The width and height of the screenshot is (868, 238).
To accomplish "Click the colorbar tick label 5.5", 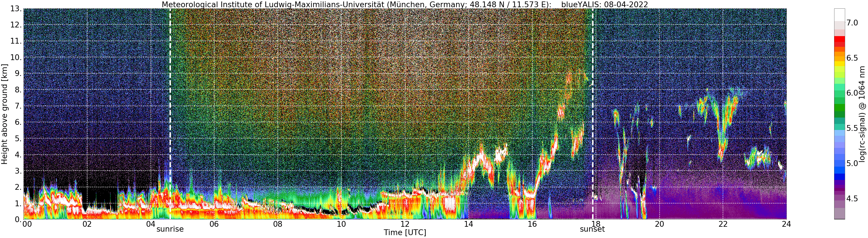I will (852, 128).
